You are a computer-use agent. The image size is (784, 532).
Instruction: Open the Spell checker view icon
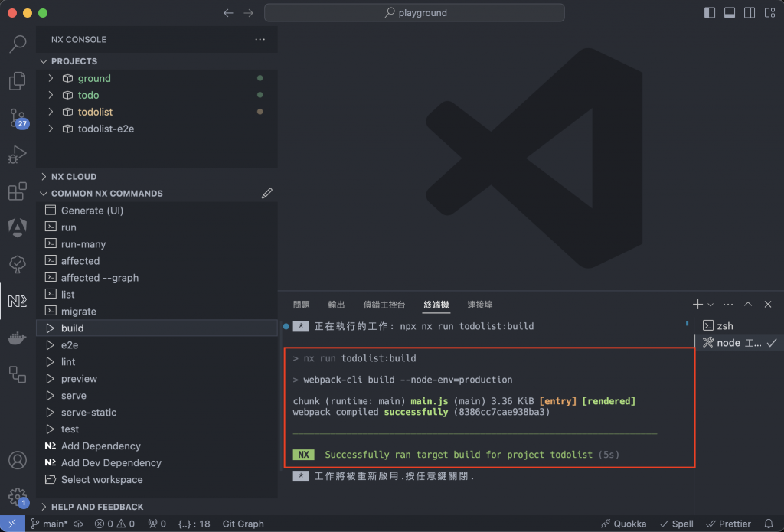pyautogui.click(x=18, y=265)
